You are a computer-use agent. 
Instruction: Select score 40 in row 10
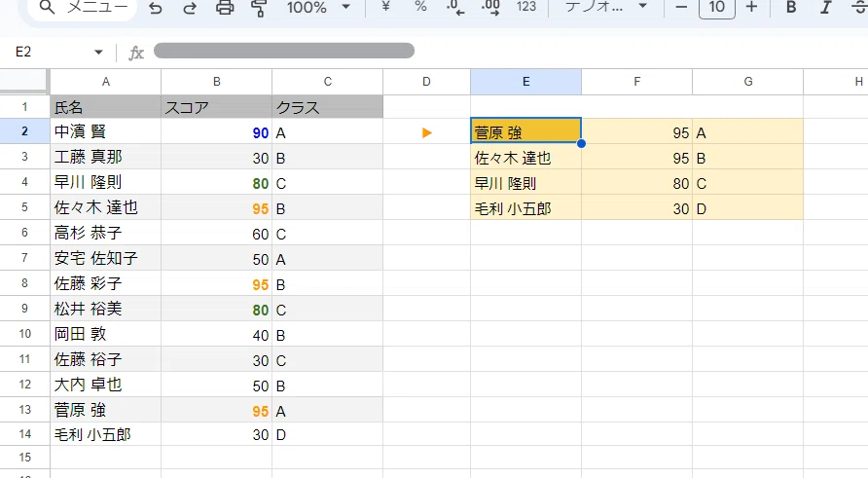[216, 334]
